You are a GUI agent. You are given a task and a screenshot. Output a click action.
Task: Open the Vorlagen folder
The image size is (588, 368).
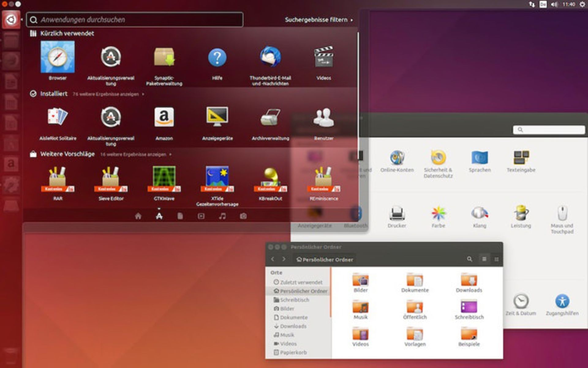pos(415,336)
